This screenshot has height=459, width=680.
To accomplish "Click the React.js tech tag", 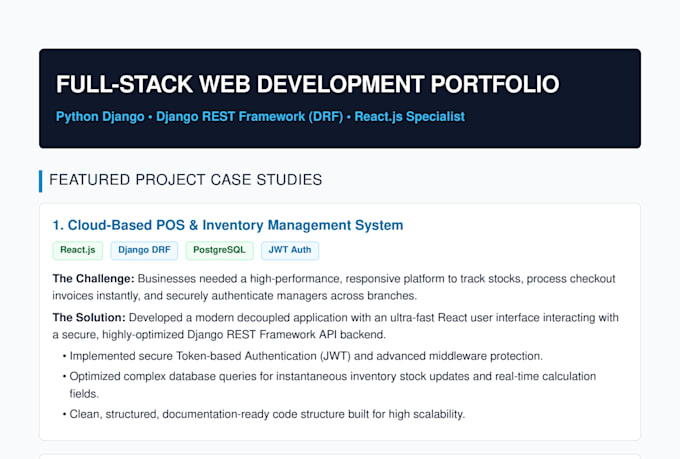I will pos(78,250).
